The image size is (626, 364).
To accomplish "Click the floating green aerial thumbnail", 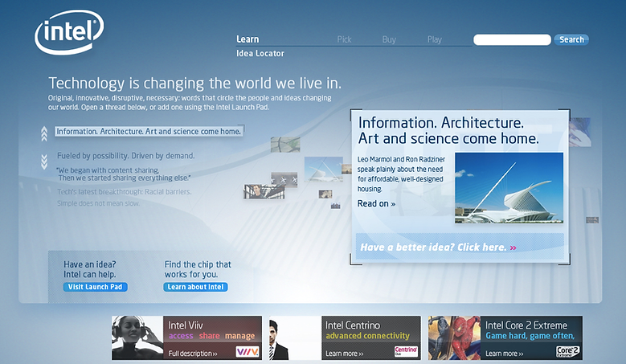I will (285, 145).
